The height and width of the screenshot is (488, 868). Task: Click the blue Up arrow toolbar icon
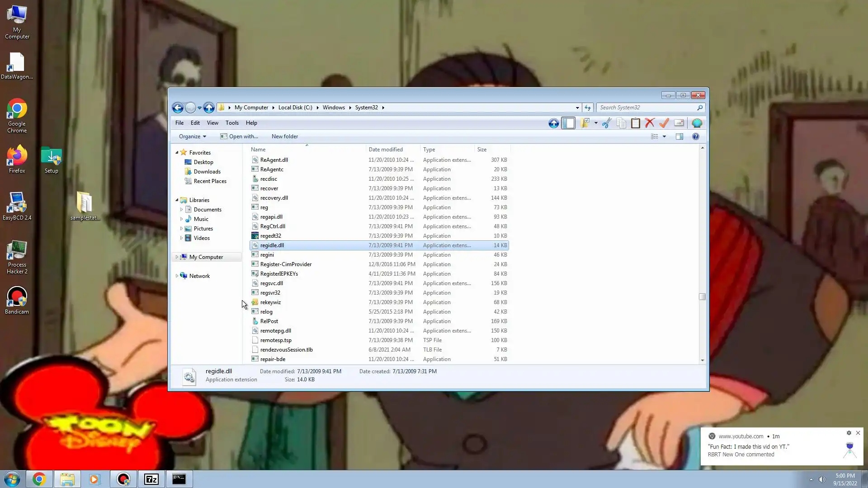[553, 123]
